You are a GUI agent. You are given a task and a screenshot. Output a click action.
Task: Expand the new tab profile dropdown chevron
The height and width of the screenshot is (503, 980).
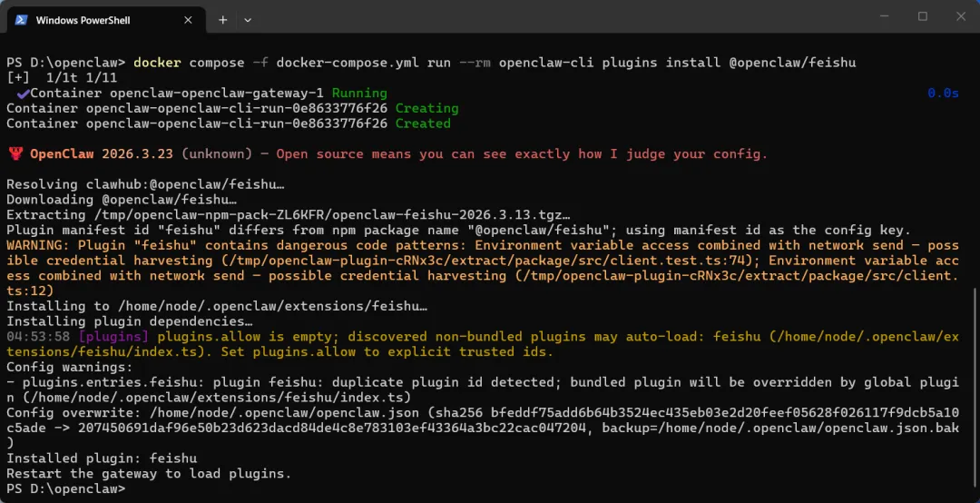(x=248, y=20)
